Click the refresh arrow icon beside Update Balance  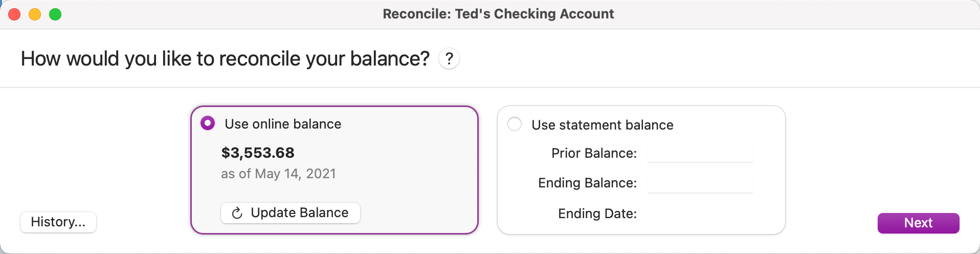(x=237, y=213)
